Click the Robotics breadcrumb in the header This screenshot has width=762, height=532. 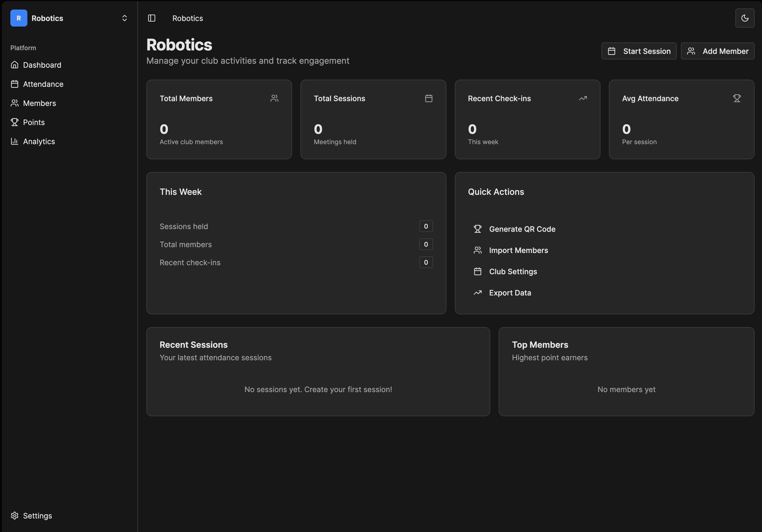tap(188, 18)
